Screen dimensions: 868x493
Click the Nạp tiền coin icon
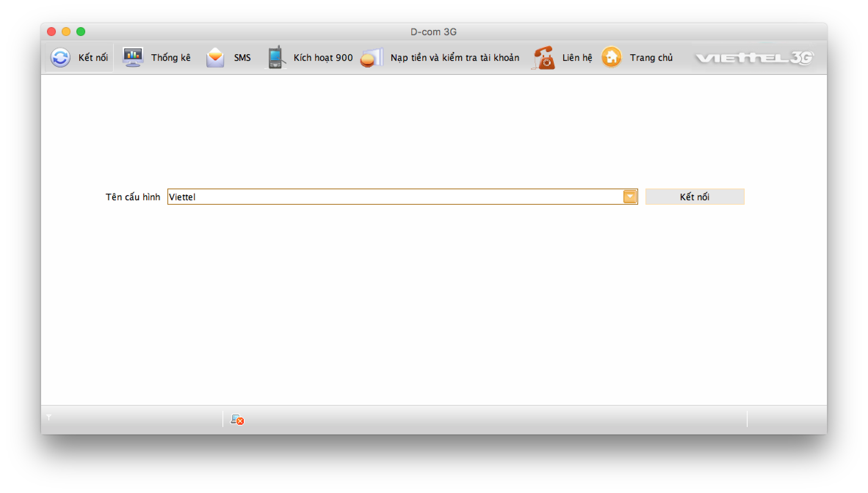pos(371,58)
